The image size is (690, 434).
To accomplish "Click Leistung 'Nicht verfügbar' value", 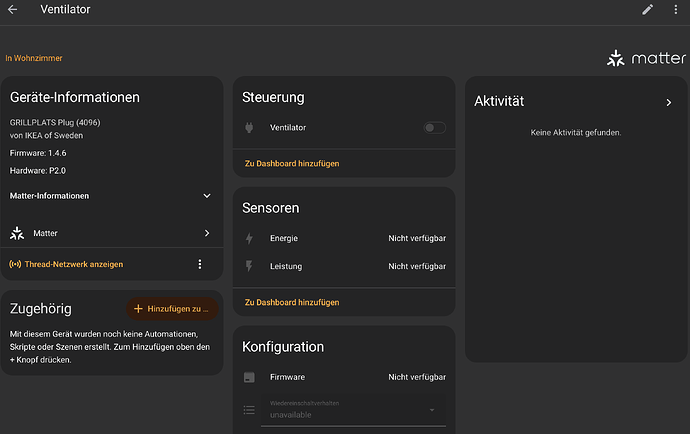I will point(417,266).
